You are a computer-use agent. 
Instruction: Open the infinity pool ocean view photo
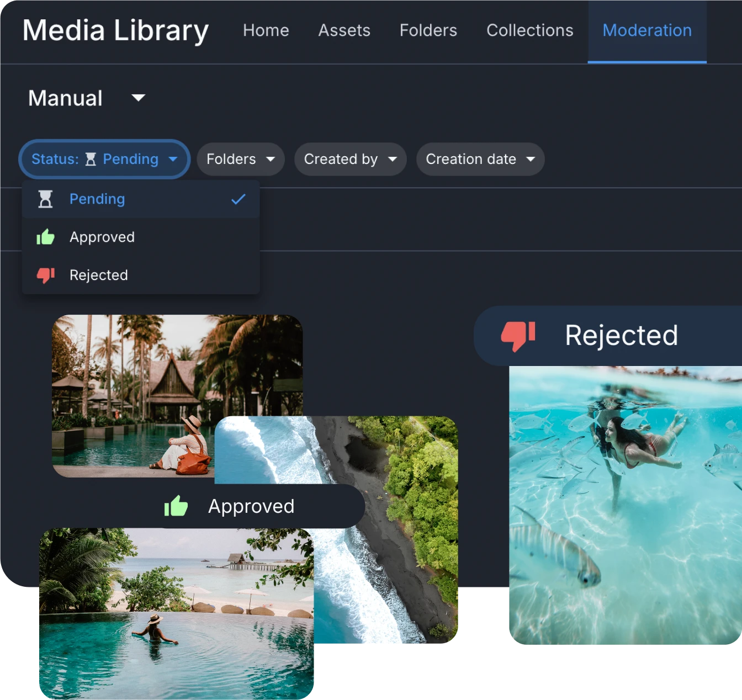[177, 614]
